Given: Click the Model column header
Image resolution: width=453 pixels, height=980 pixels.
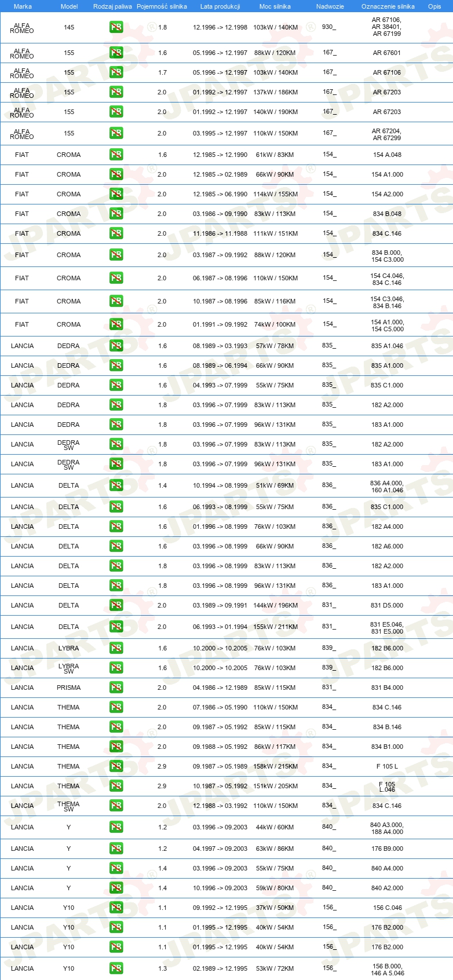Looking at the screenshot, I should pyautogui.click(x=69, y=6).
